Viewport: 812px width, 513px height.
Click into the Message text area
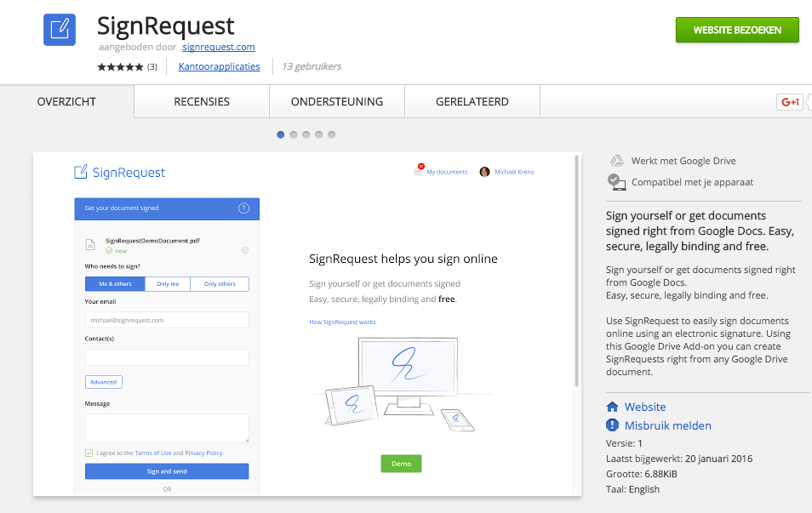pos(167,428)
